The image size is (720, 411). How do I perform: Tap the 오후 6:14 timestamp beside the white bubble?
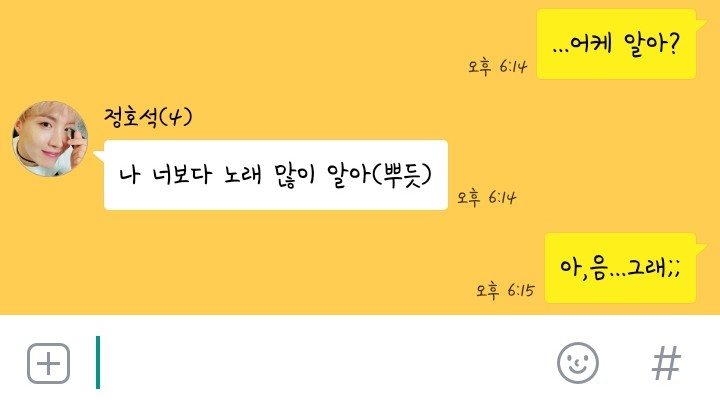coord(486,197)
